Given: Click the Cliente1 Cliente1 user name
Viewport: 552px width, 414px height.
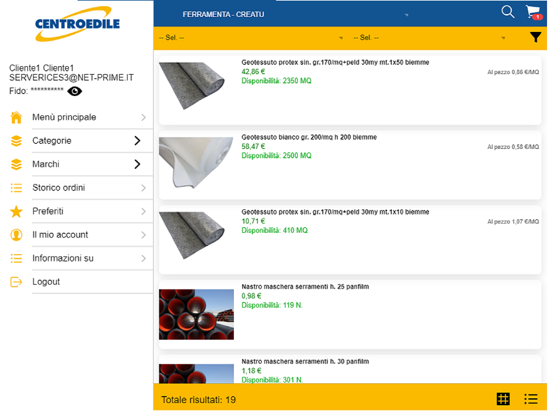Looking at the screenshot, I should pos(42,68).
